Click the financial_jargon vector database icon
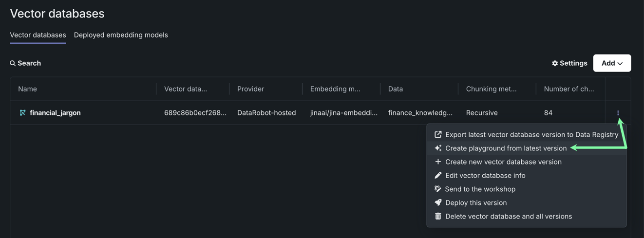 click(22, 113)
